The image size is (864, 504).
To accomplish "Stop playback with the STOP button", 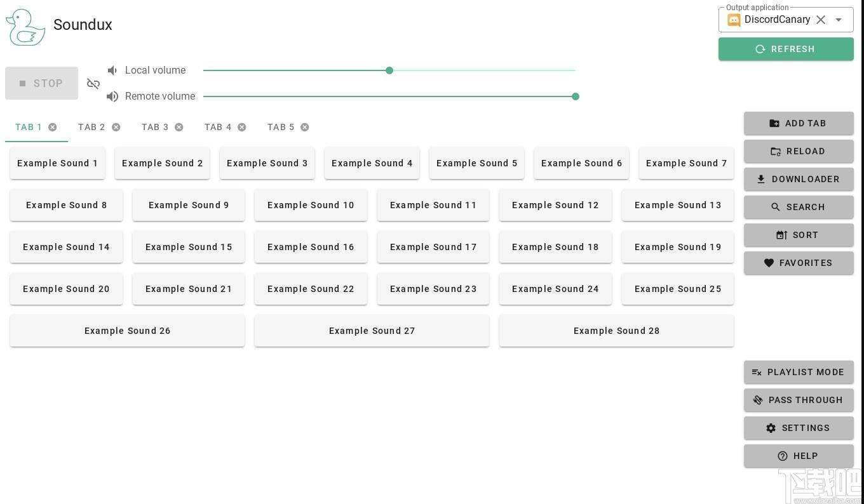I will pyautogui.click(x=41, y=83).
